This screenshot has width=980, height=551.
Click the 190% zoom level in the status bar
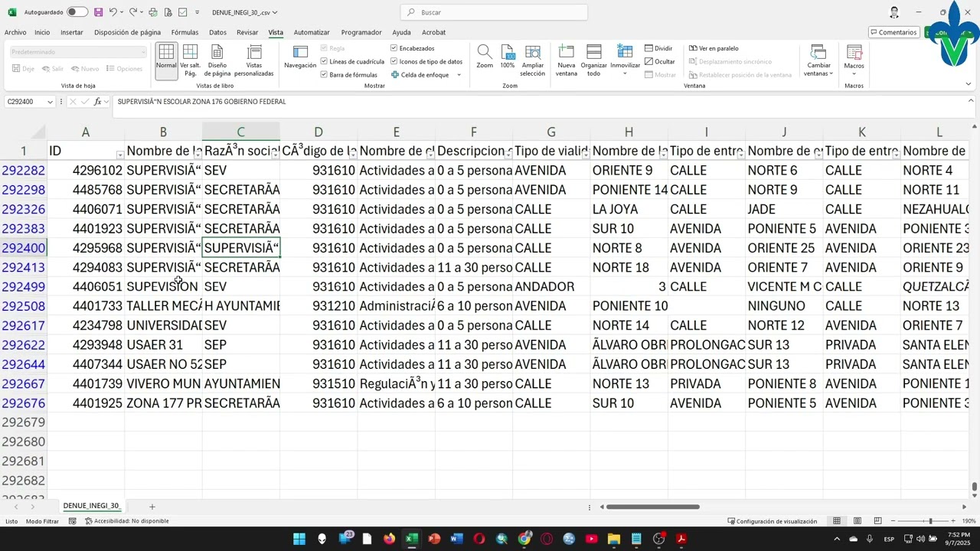(x=969, y=521)
